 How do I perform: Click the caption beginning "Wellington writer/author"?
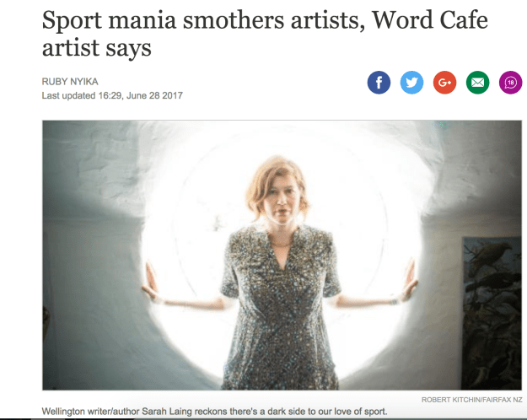coord(214,412)
